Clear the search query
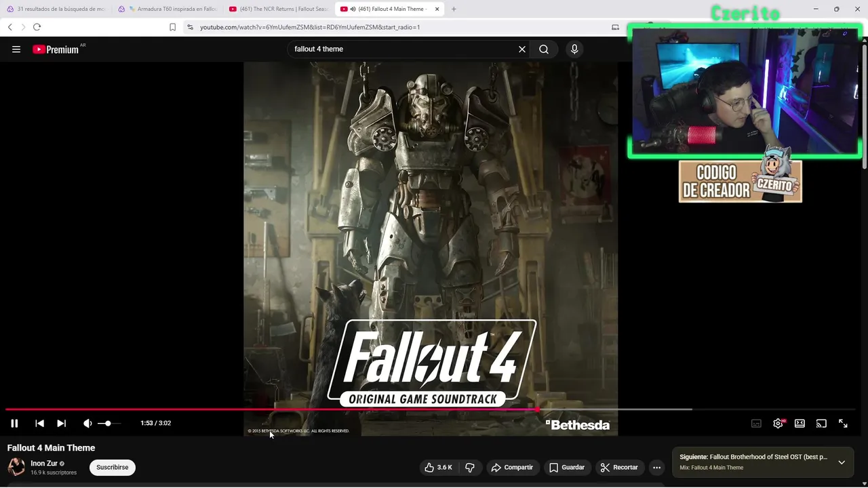 pos(522,49)
